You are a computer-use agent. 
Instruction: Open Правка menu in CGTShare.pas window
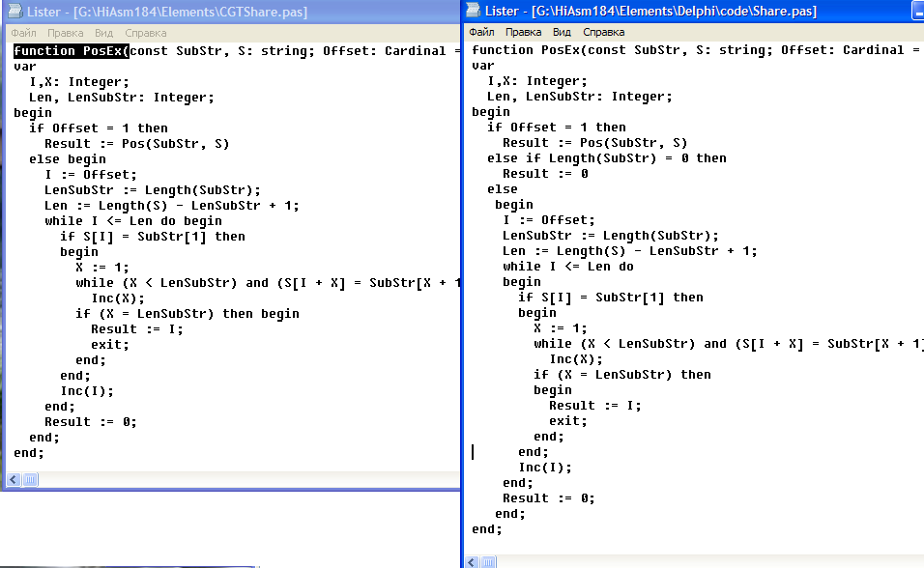pyautogui.click(x=66, y=33)
